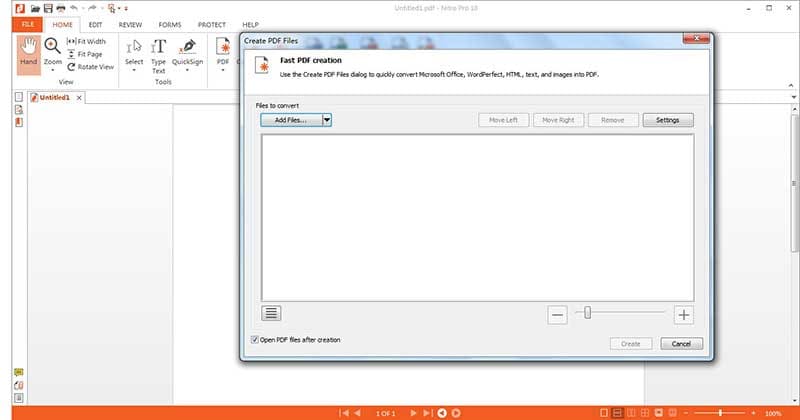800x420 pixels.
Task: Go to the previous page
Action: 357,413
